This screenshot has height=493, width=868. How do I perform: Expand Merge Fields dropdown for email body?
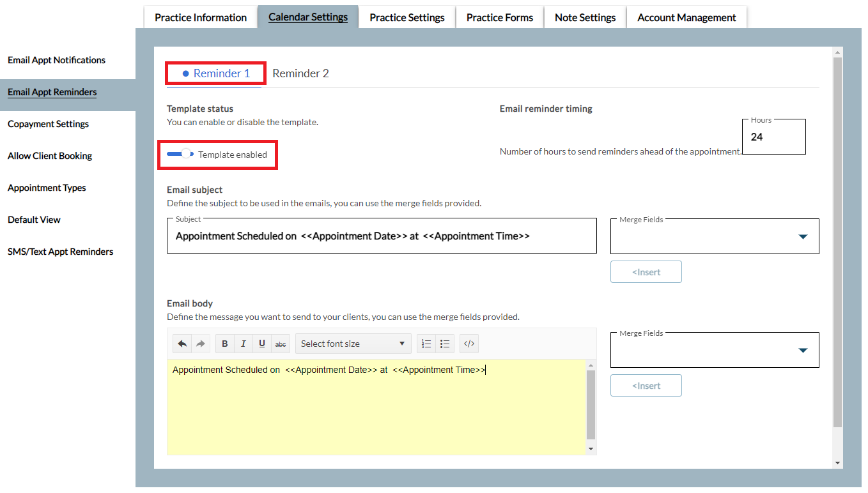715,351
